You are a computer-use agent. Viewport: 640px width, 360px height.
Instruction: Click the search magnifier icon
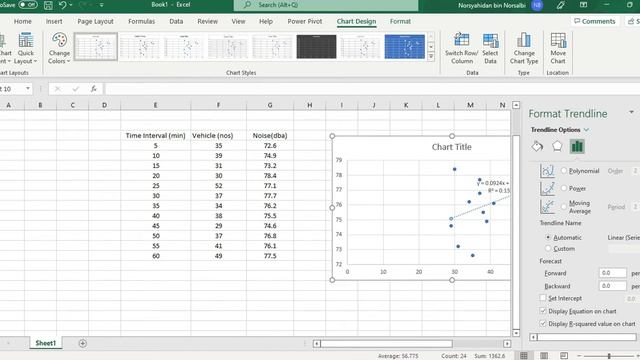click(x=247, y=5)
